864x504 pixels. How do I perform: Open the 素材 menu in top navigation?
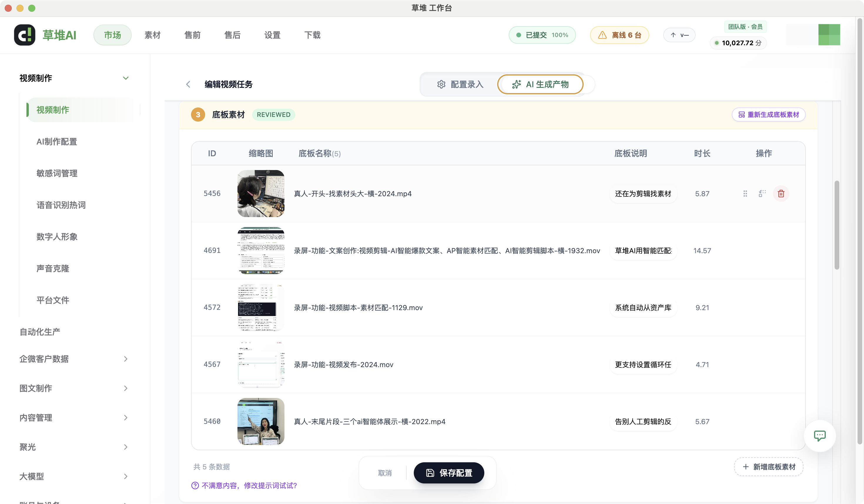(152, 35)
